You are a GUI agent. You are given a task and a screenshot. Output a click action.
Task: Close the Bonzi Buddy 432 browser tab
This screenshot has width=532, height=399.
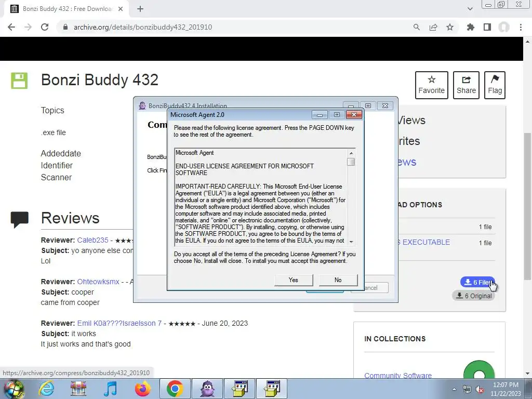click(121, 9)
